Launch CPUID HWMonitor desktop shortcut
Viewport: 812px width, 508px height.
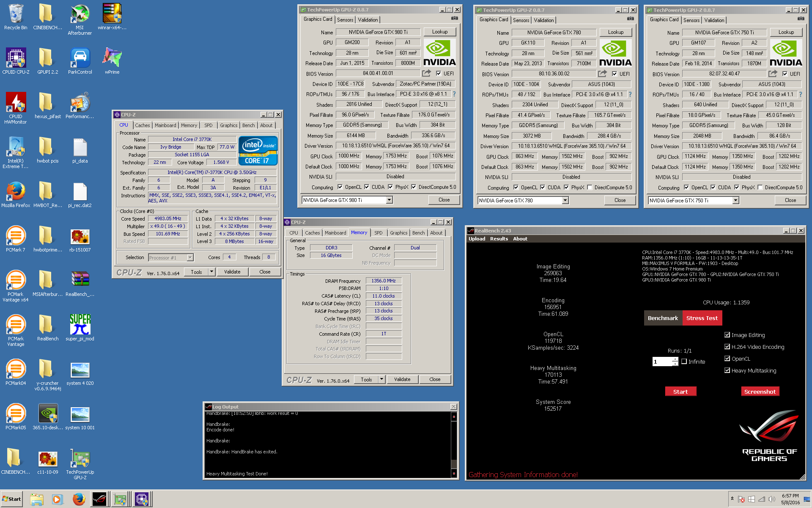pos(16,108)
